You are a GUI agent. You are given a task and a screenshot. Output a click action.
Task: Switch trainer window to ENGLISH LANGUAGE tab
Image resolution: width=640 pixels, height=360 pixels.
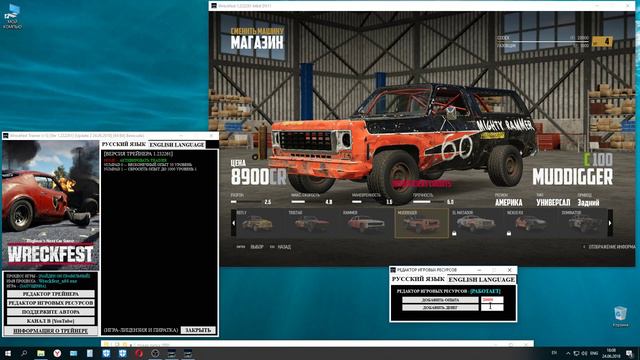tap(177, 144)
